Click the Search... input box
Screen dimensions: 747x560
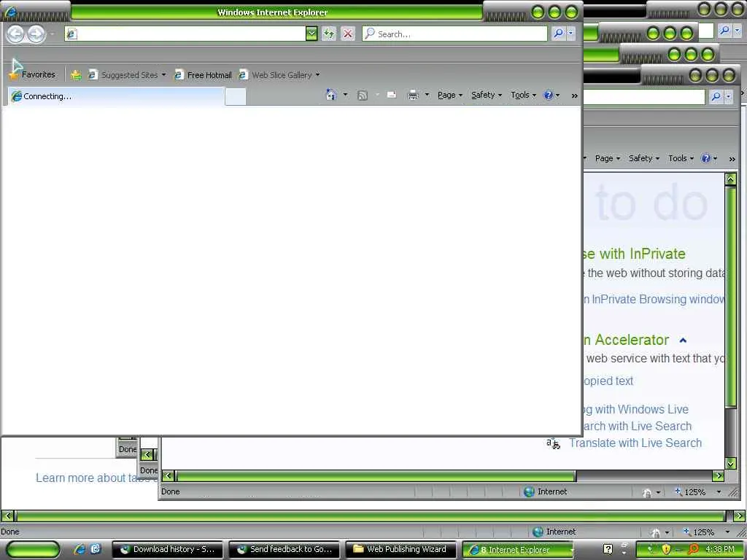coord(454,34)
